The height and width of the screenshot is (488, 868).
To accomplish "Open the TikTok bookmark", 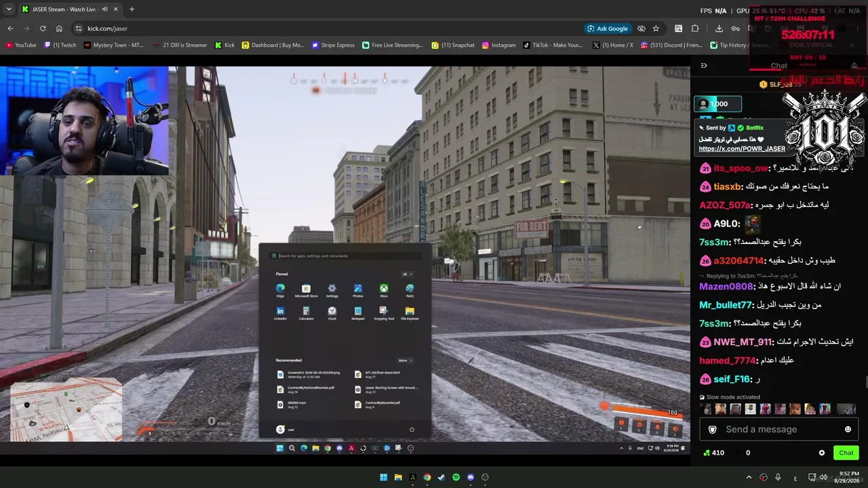I will (x=553, y=45).
